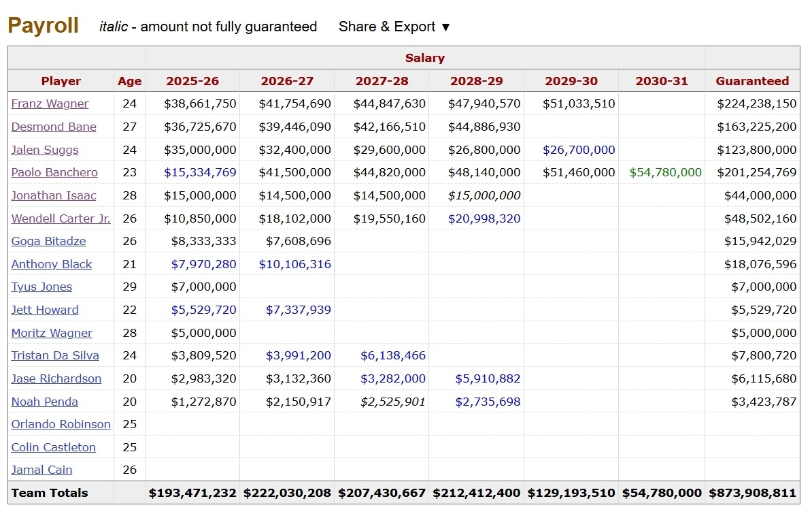The width and height of the screenshot is (812, 518).
Task: Open Colin Castleton's player link
Action: [54, 447]
